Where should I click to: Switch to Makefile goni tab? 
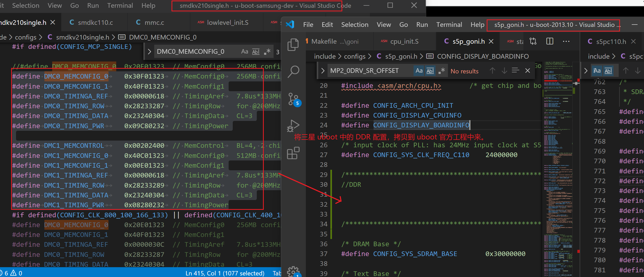click(339, 41)
